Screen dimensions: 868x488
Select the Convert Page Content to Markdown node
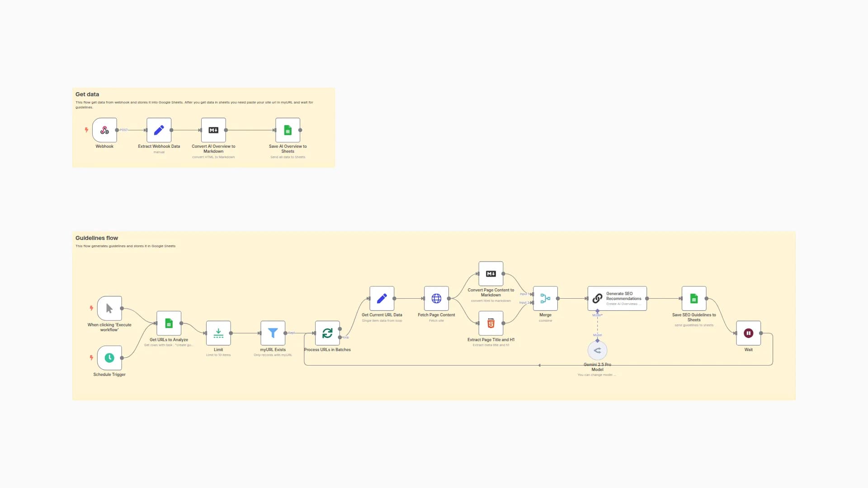491,273
